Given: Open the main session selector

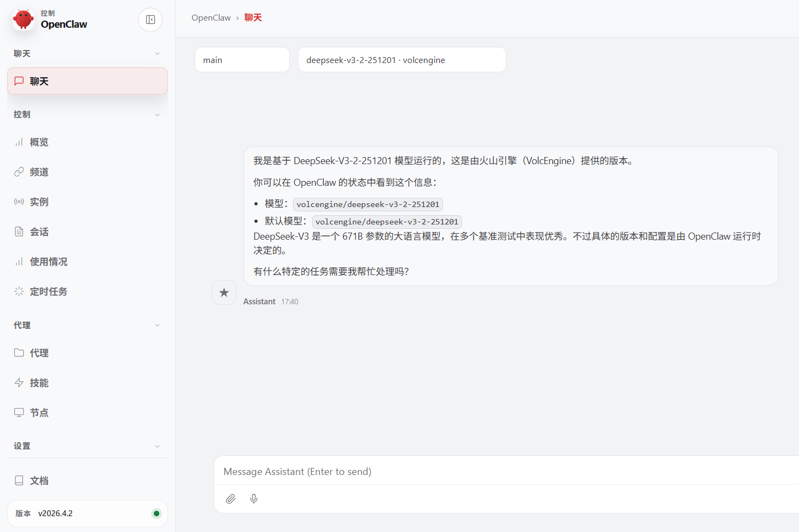Looking at the screenshot, I should [242, 59].
